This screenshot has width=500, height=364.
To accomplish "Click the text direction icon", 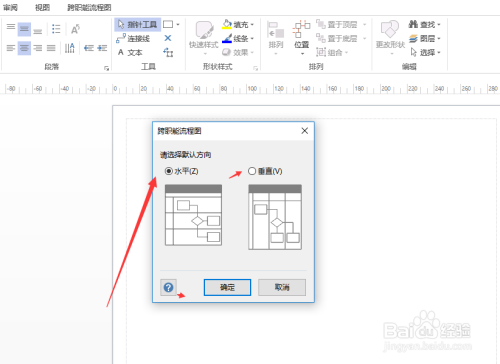I will [70, 48].
